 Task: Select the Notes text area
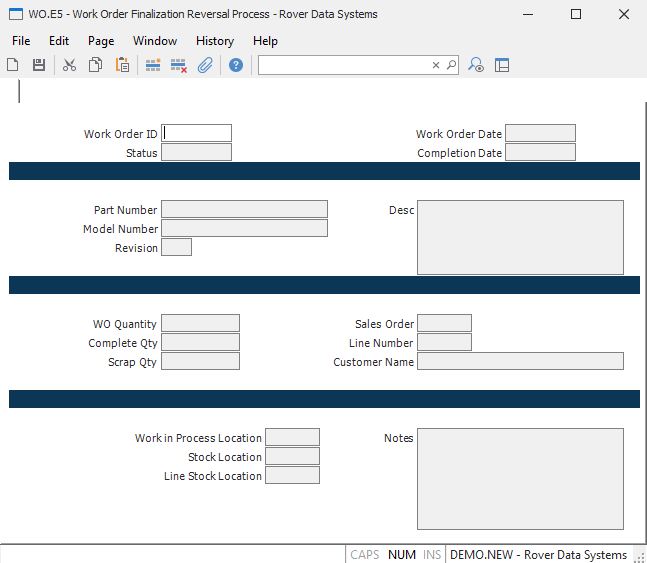tap(520, 479)
